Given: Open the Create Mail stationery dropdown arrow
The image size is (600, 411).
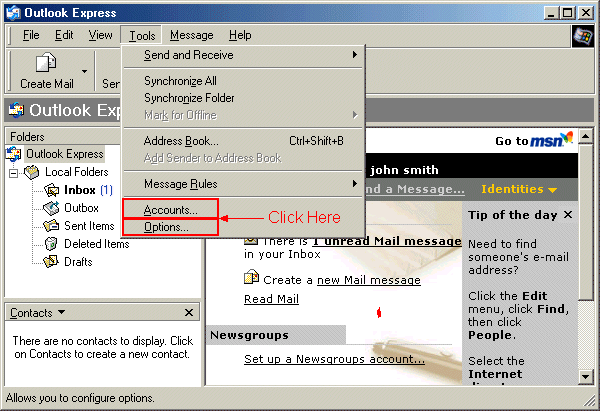Looking at the screenshot, I should [84, 71].
